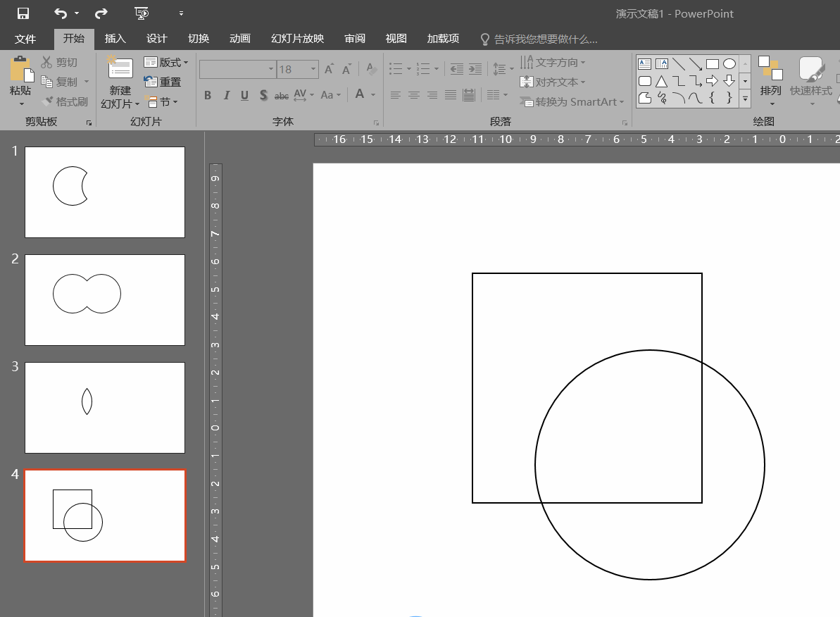
Task: Open 对齐文本 align text dropdown
Action: pos(552,82)
